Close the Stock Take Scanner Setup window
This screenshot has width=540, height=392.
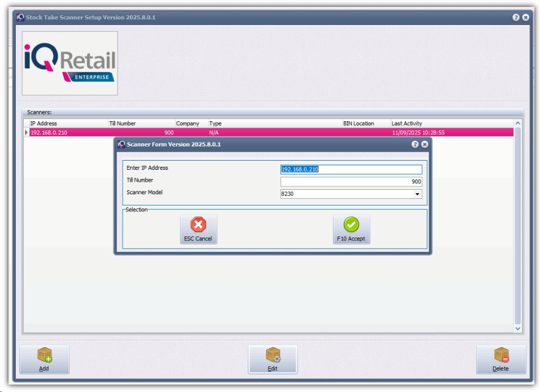click(x=526, y=17)
